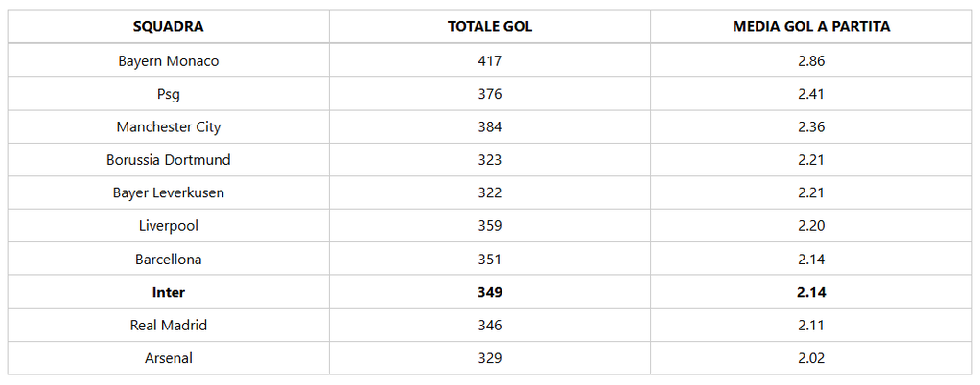Viewport: 980px width, 385px height.
Task: Select the 384 total goals cell
Action: [489, 126]
